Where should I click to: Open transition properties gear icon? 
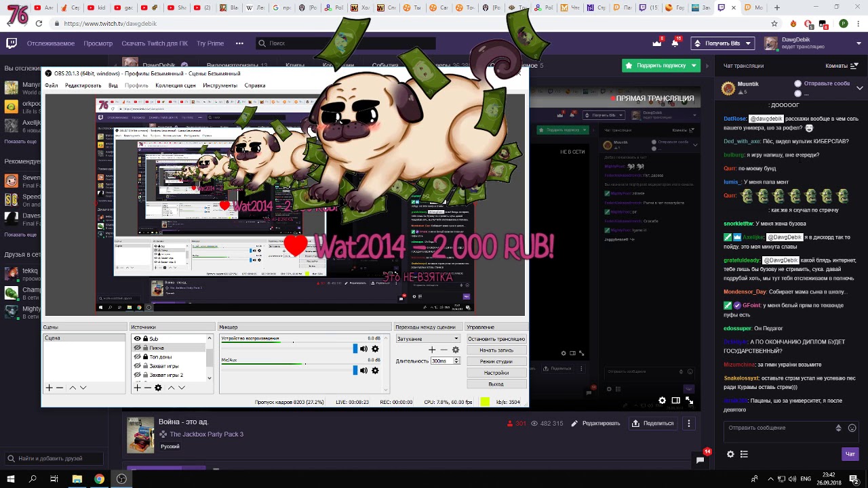tap(456, 350)
